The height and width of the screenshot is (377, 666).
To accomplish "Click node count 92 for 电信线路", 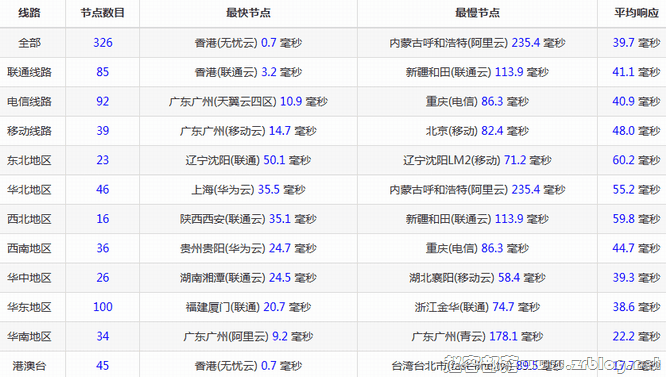I will click(103, 101).
